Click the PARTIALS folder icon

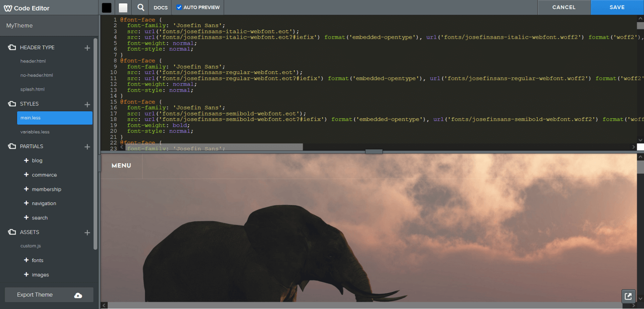(12, 146)
